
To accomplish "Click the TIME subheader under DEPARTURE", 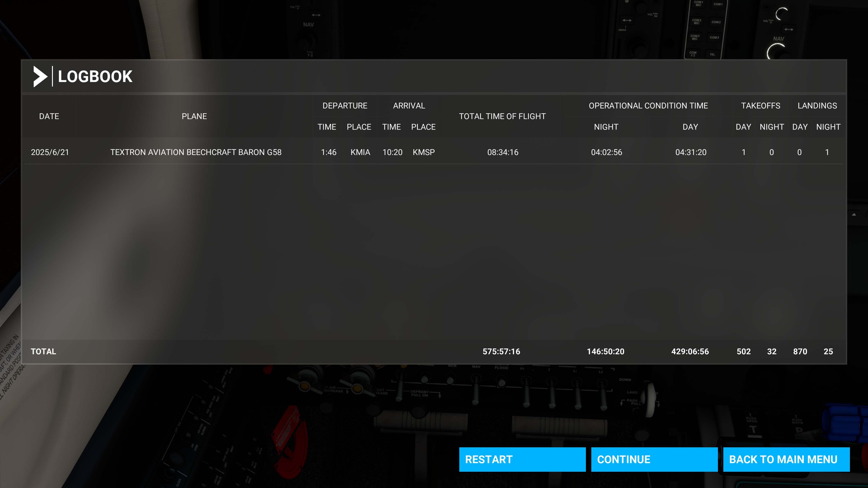I will (327, 127).
